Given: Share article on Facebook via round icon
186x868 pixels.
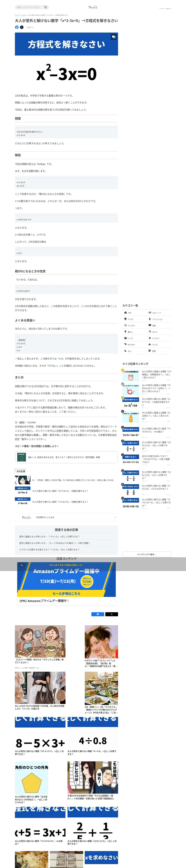Looking at the screenshot, I should pos(17,27).
